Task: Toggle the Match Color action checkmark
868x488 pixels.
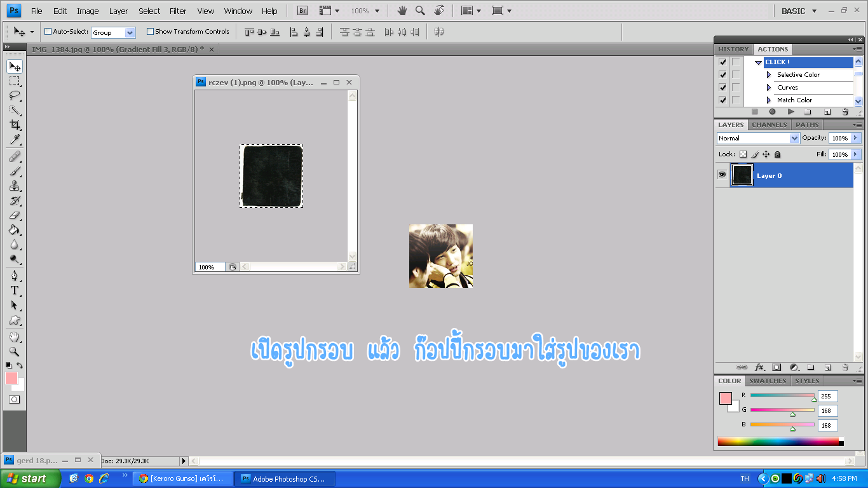Action: point(722,100)
